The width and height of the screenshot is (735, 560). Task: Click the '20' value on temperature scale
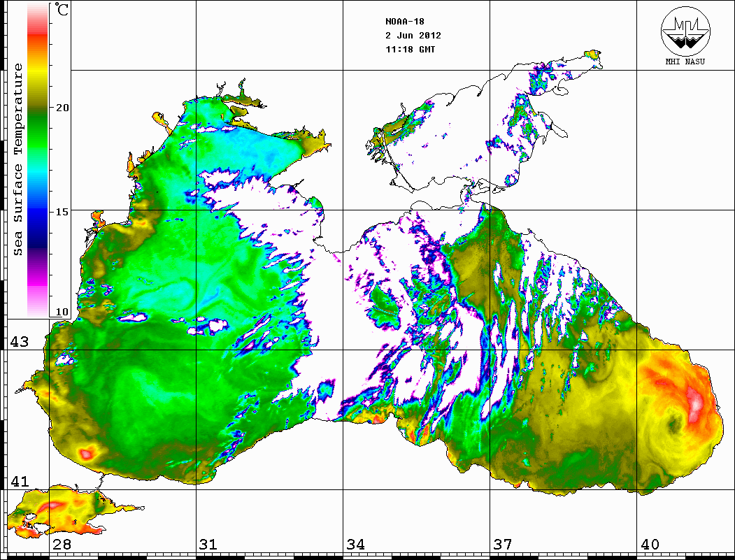coord(62,107)
